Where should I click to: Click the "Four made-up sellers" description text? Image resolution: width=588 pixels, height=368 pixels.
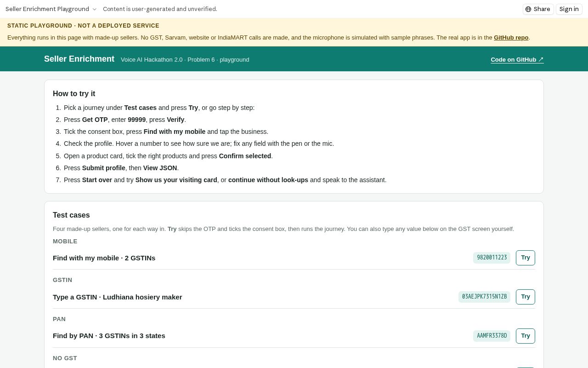click(283, 229)
